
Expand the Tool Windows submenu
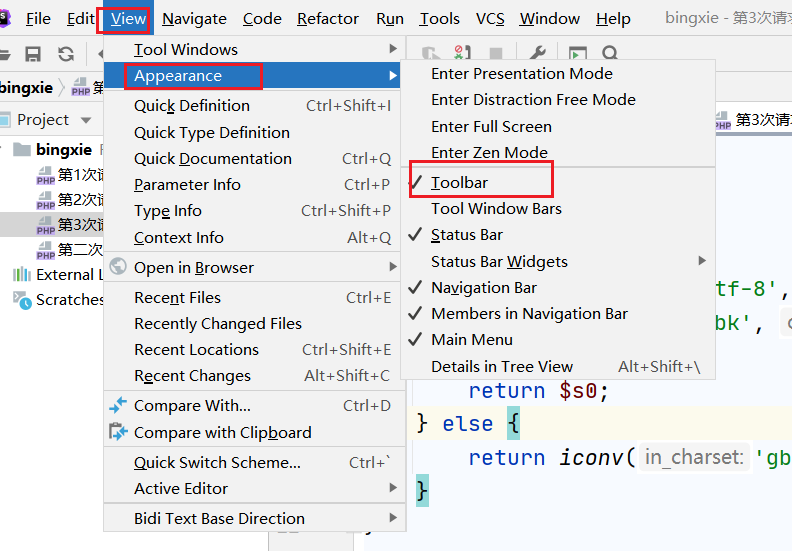(x=186, y=50)
